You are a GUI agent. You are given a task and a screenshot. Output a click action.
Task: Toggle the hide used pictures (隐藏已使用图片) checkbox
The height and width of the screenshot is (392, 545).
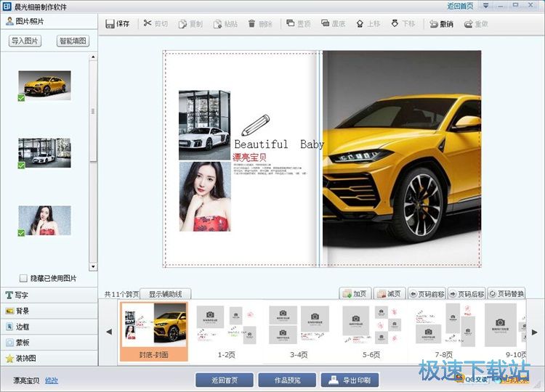click(24, 278)
